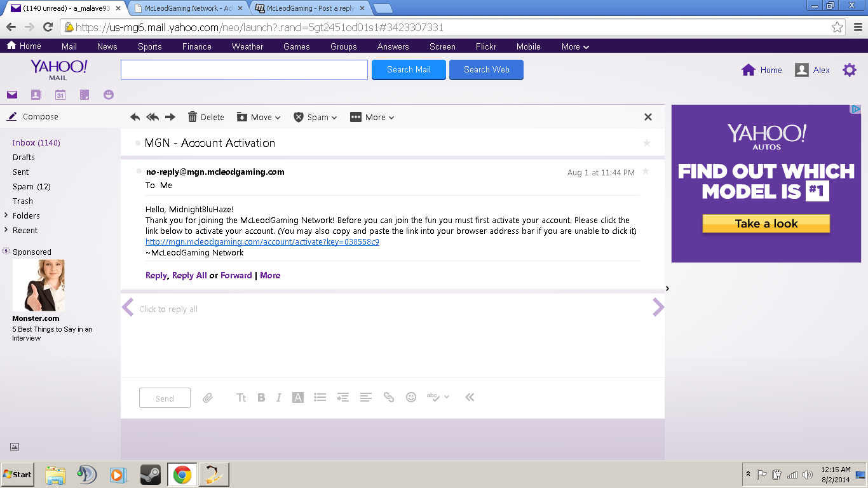The image size is (868, 488).
Task: Click the reply arrow in message toolbar
Action: (135, 117)
